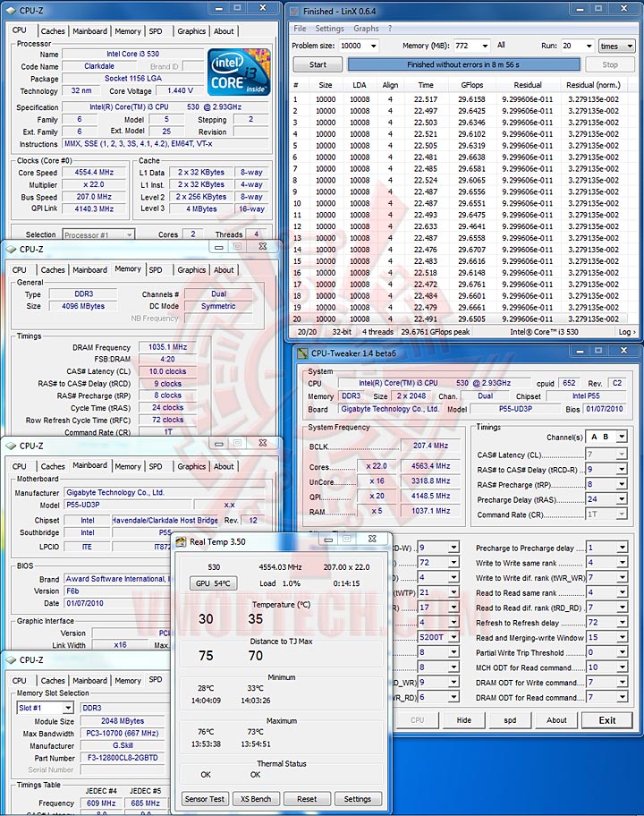The height and width of the screenshot is (816, 644).
Task: Click Reset button in Real Temp
Action: 307,799
